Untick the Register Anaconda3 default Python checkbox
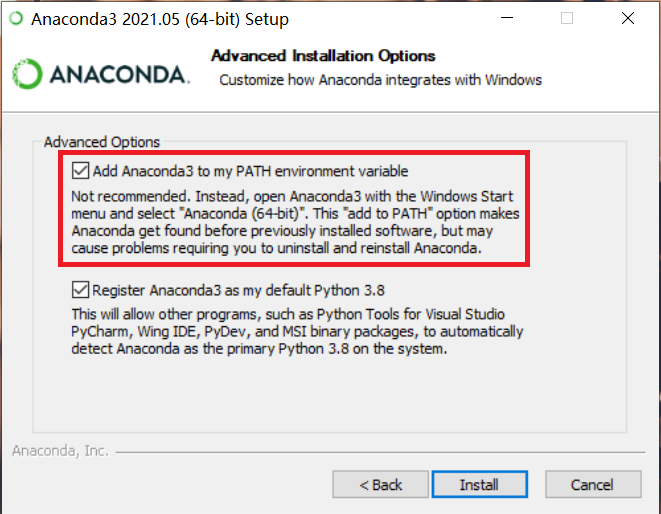The width and height of the screenshot is (661, 514). pos(81,291)
